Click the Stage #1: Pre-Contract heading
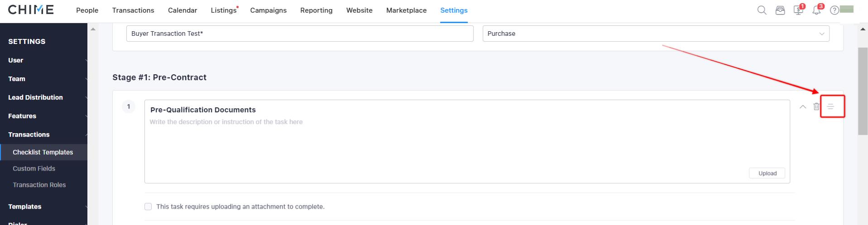The height and width of the screenshot is (225, 868). click(159, 77)
